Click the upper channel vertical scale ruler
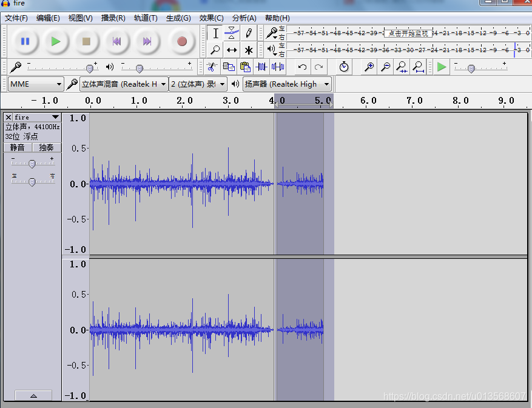 pyautogui.click(x=76, y=184)
